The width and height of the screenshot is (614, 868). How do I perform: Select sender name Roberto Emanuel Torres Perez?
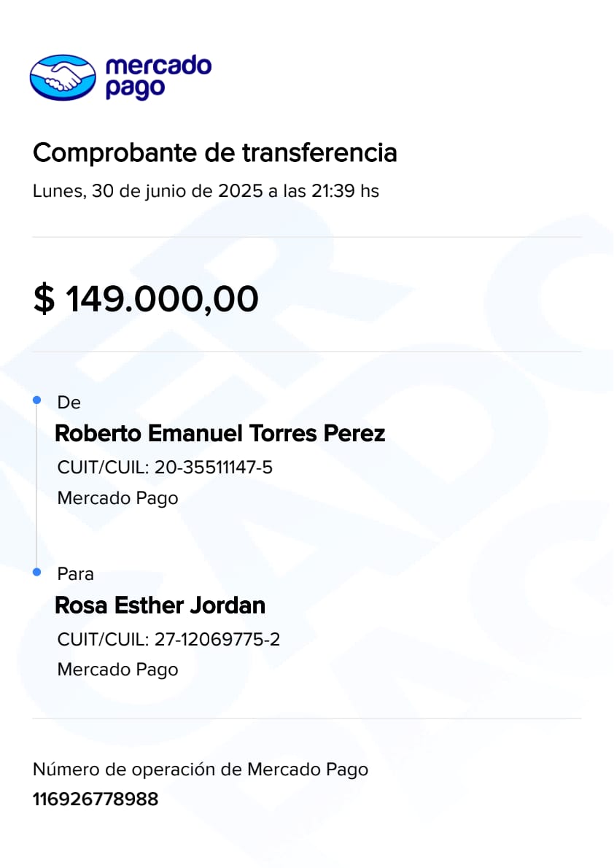click(x=220, y=434)
